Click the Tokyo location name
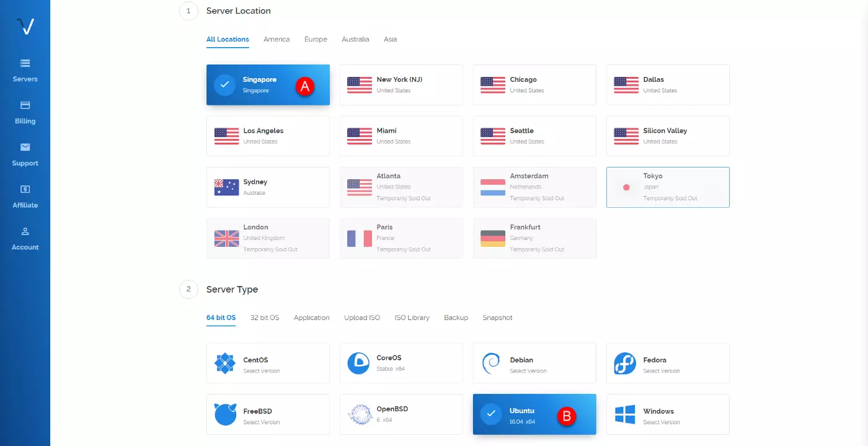 [653, 176]
